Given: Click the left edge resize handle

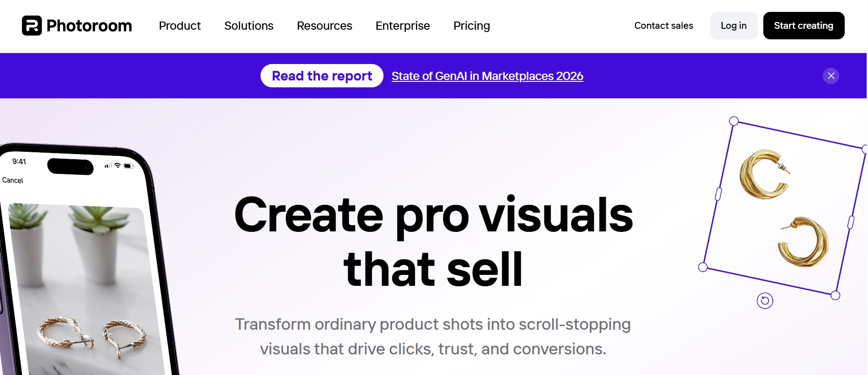Looking at the screenshot, I should click(718, 194).
